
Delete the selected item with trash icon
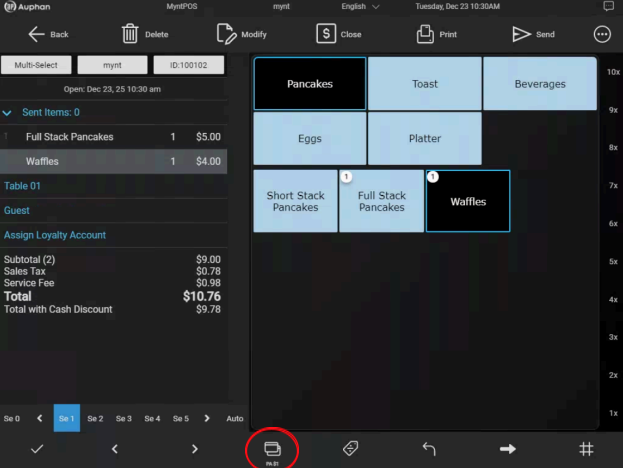tap(145, 34)
